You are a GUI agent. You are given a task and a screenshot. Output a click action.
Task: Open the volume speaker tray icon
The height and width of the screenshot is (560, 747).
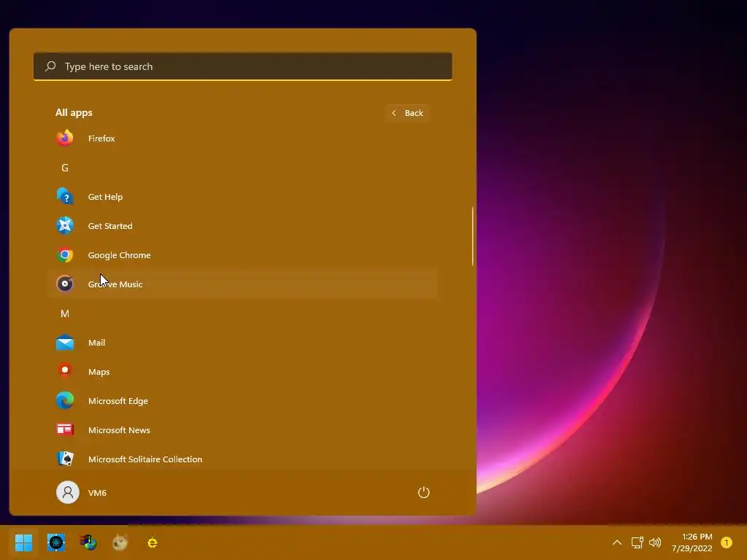pyautogui.click(x=655, y=542)
